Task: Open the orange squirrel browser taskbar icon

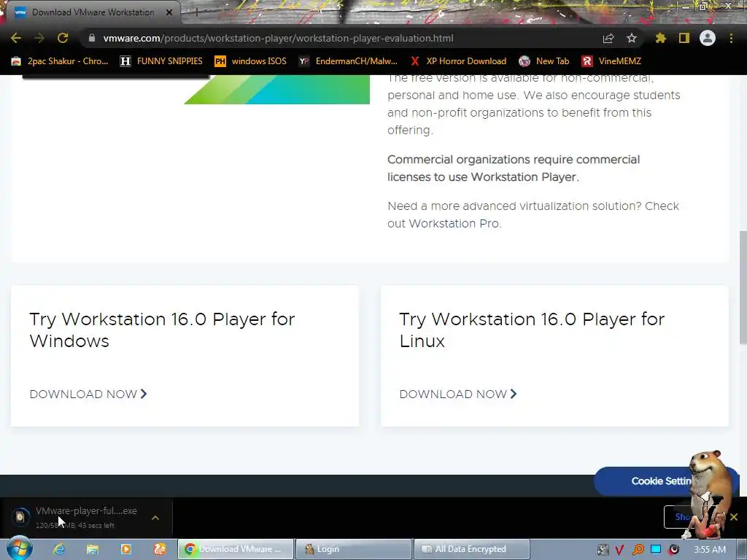Action: (160, 549)
